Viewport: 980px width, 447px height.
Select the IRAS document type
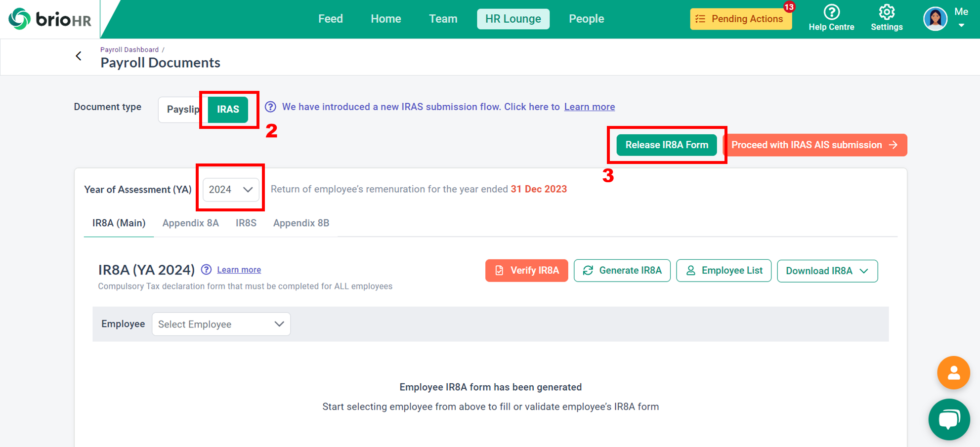click(228, 109)
